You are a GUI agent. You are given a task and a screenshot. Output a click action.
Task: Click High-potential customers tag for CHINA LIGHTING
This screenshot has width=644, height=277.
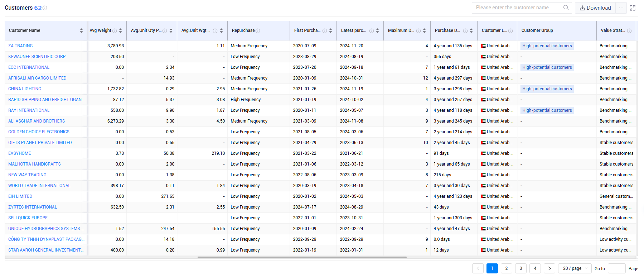pos(547,89)
